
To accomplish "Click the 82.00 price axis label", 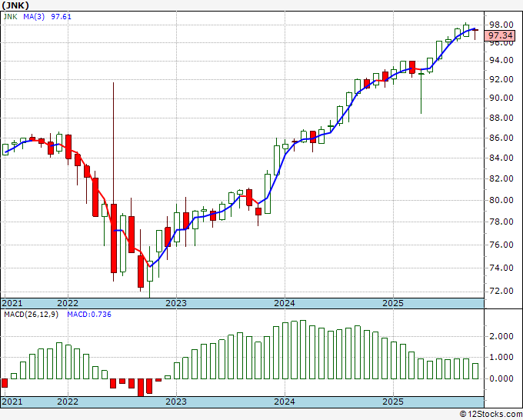I will tap(501, 178).
